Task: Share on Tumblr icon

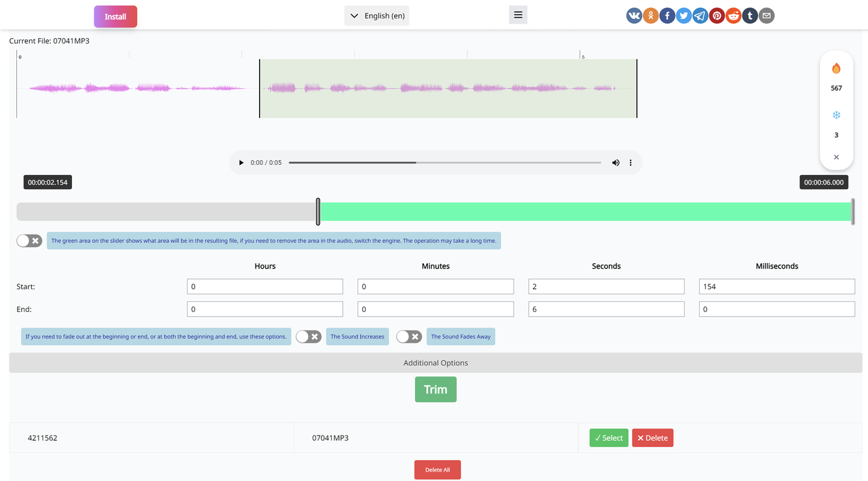Action: point(750,16)
